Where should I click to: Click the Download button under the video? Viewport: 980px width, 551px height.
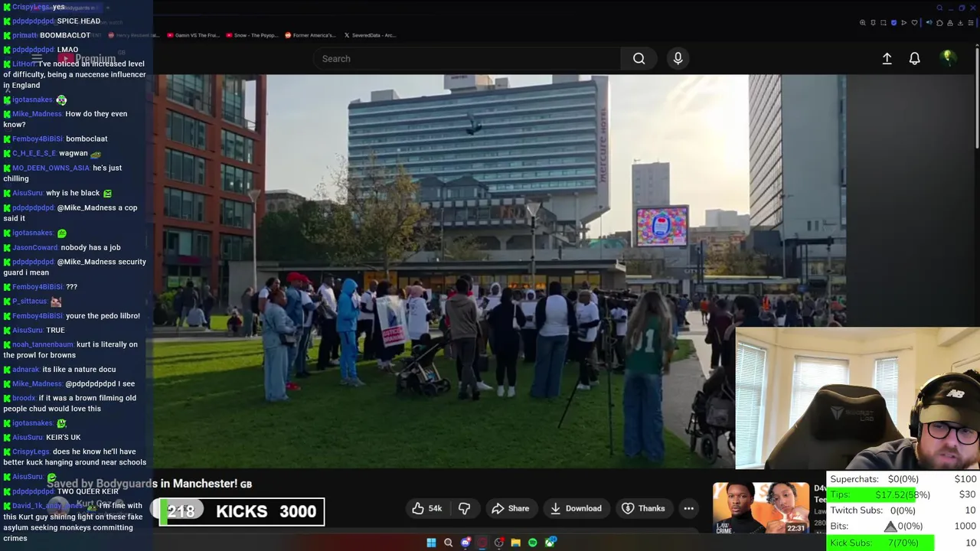coord(576,508)
